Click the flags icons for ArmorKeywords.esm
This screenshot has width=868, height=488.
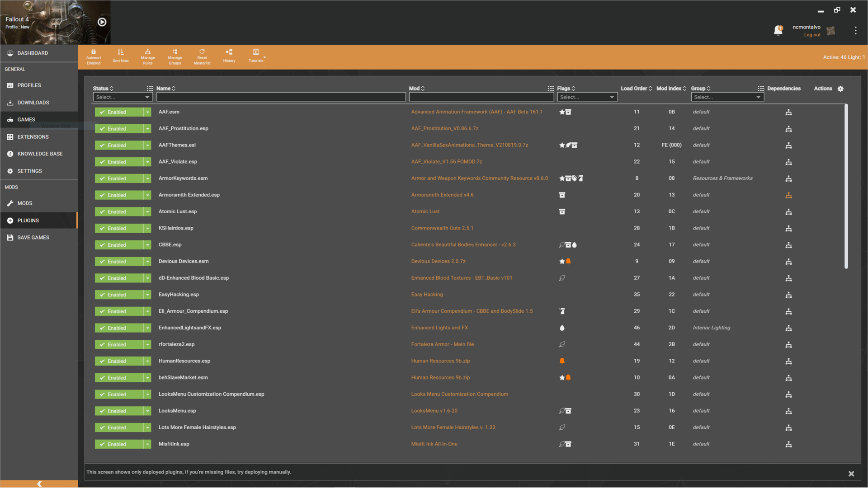pyautogui.click(x=571, y=178)
